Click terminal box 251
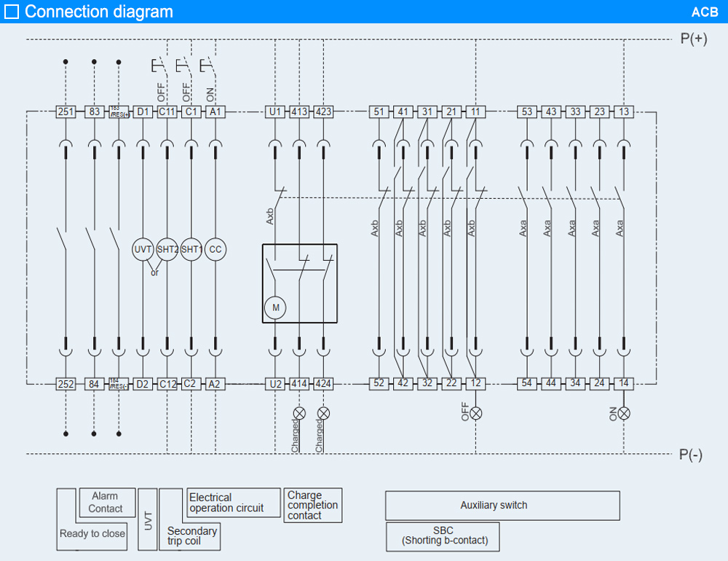 point(66,111)
